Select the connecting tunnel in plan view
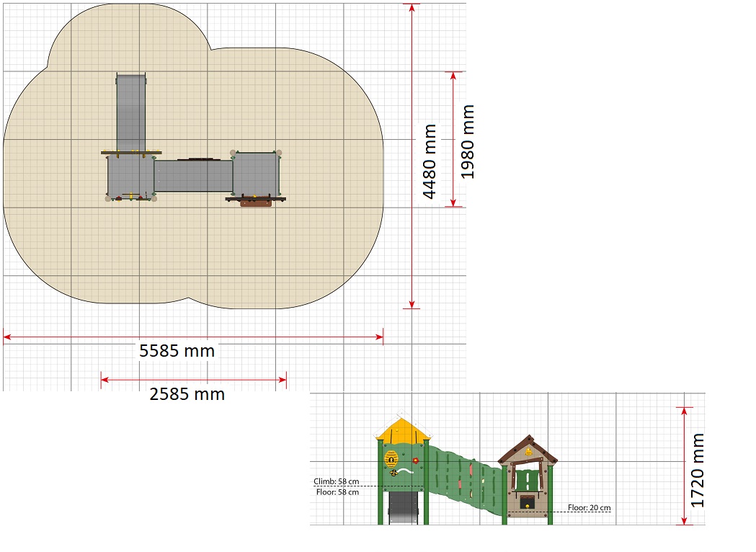The height and width of the screenshot is (552, 756). (194, 176)
